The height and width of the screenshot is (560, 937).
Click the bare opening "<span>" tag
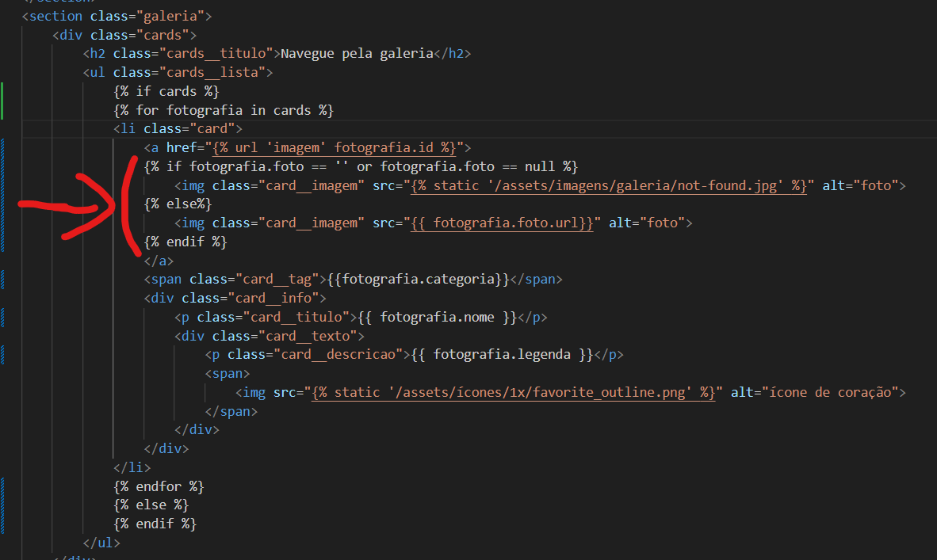tap(227, 374)
